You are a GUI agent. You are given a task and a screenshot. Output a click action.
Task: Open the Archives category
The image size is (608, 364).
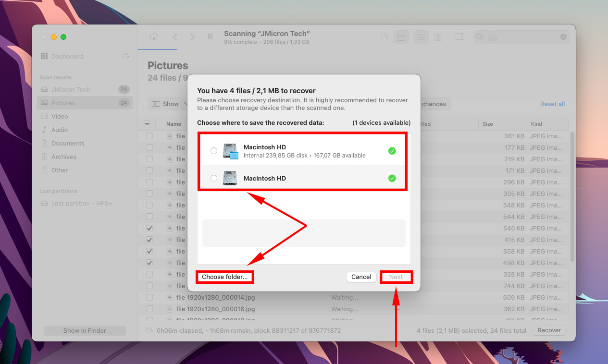(62, 157)
